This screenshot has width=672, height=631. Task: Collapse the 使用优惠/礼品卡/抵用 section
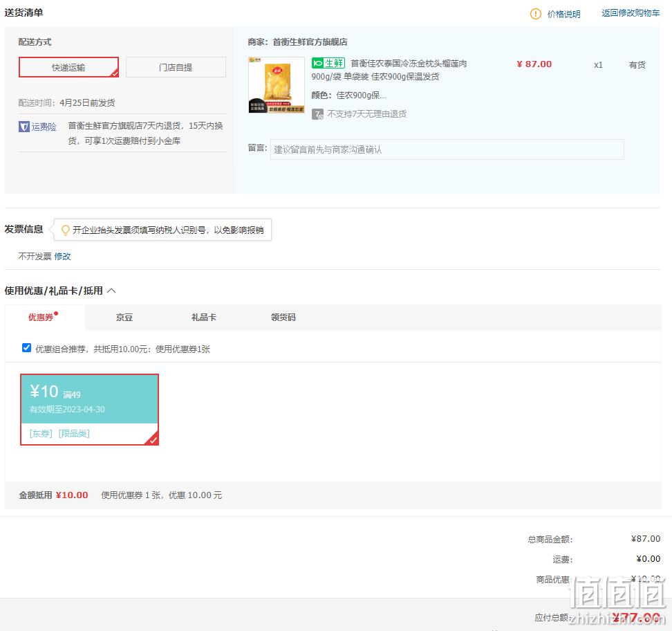[x=111, y=291]
